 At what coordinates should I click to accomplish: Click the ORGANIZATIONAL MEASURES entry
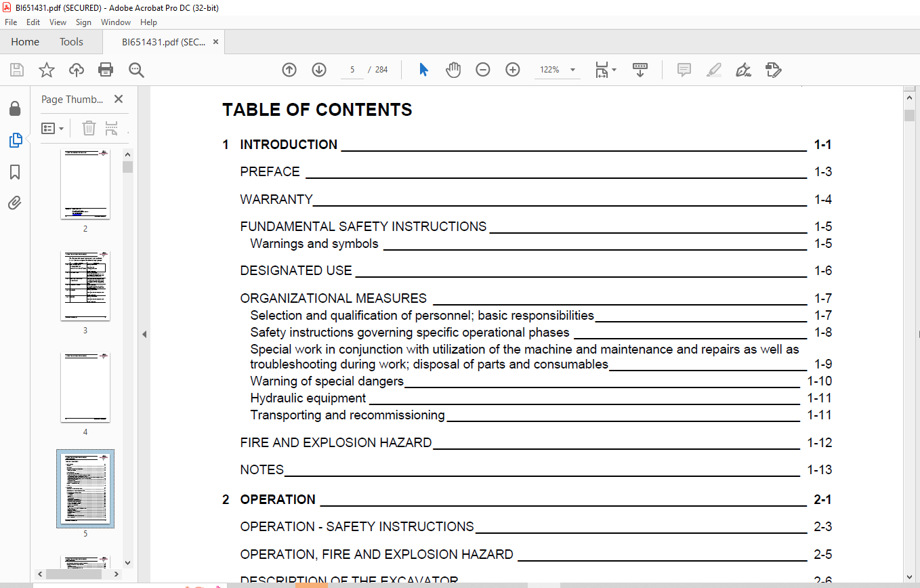(536, 299)
